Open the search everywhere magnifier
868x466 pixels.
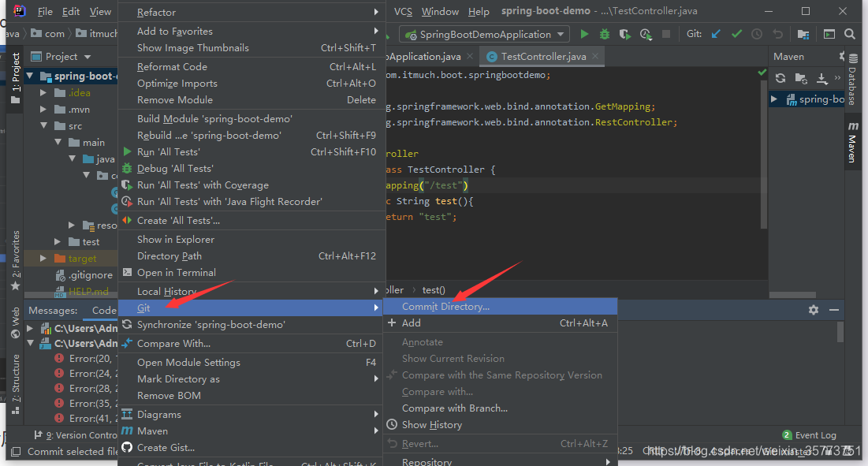pos(850,35)
